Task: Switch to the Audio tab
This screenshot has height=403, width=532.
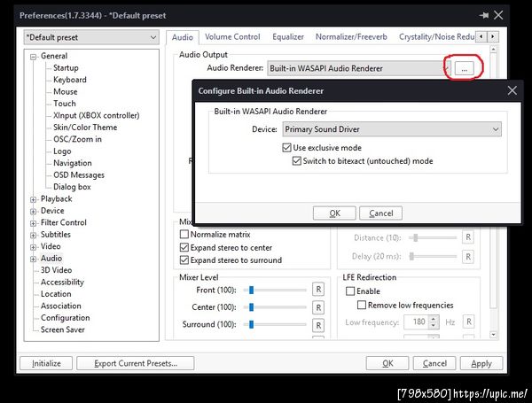Action: coord(182,37)
